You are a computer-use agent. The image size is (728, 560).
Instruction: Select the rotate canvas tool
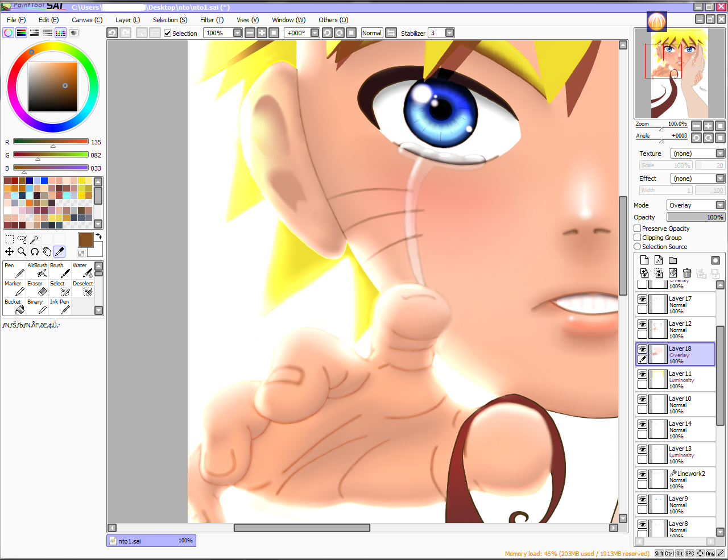[x=34, y=251]
